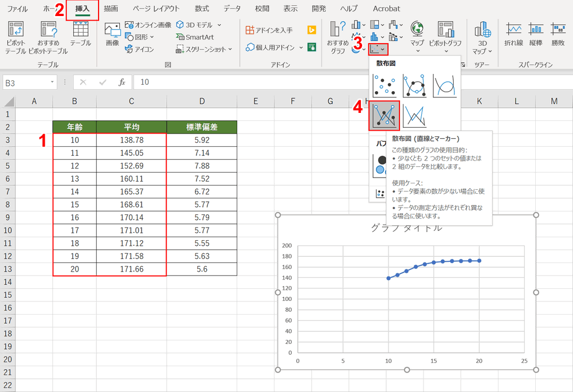Click アドインを入手 button
573x392 pixels.
(269, 30)
